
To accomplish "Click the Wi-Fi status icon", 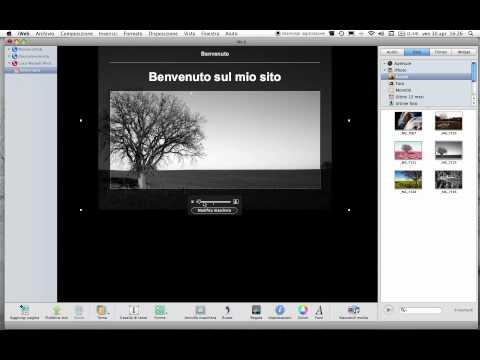I will 371,34.
